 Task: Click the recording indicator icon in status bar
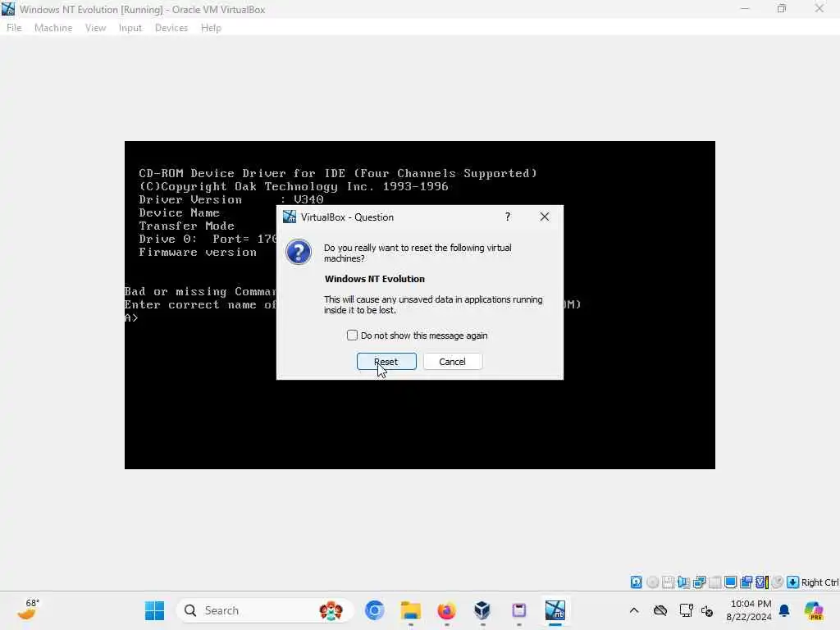746,582
